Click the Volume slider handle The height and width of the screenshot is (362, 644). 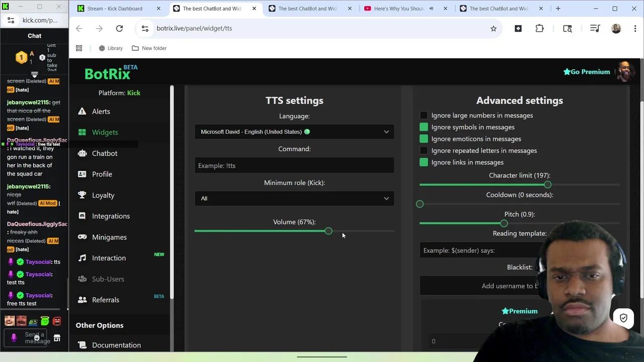click(328, 231)
